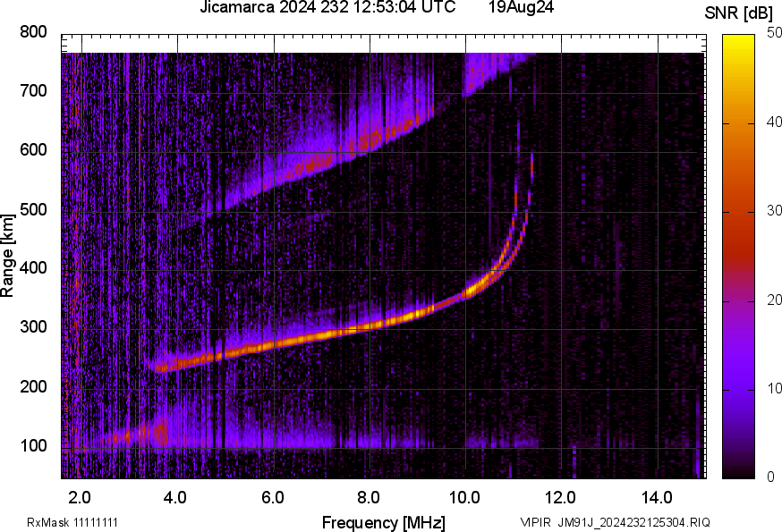Screen dimensions: 782x532
Task: Click range tick label 200
Action: 33,386
